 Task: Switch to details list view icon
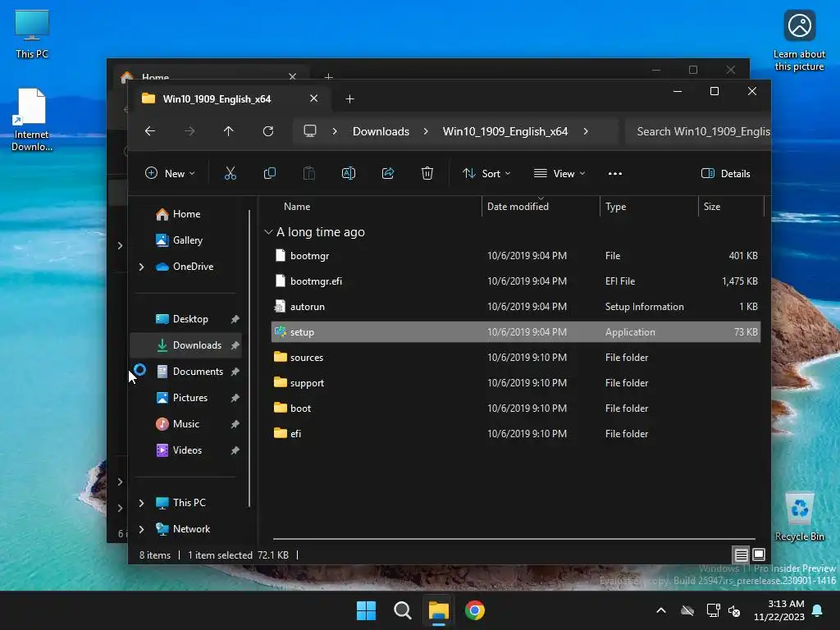click(x=741, y=555)
